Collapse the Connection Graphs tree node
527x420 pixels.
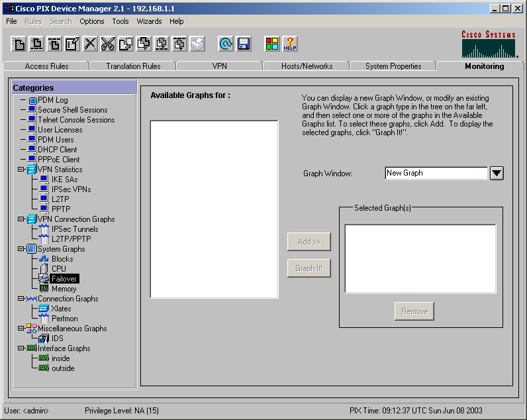coord(21,299)
